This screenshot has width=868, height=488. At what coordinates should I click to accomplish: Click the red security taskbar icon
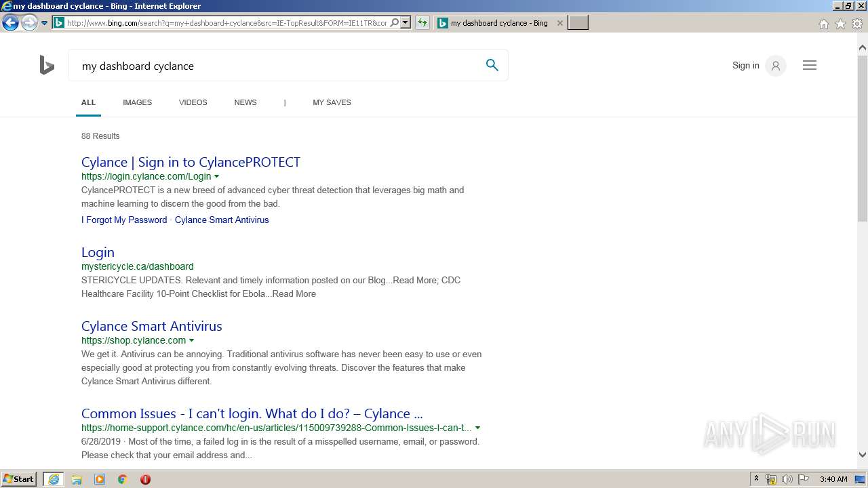tap(145, 479)
